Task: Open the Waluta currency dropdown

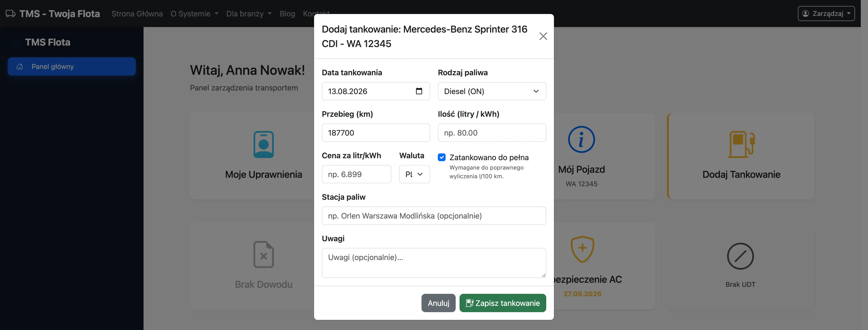Action: pos(414,174)
